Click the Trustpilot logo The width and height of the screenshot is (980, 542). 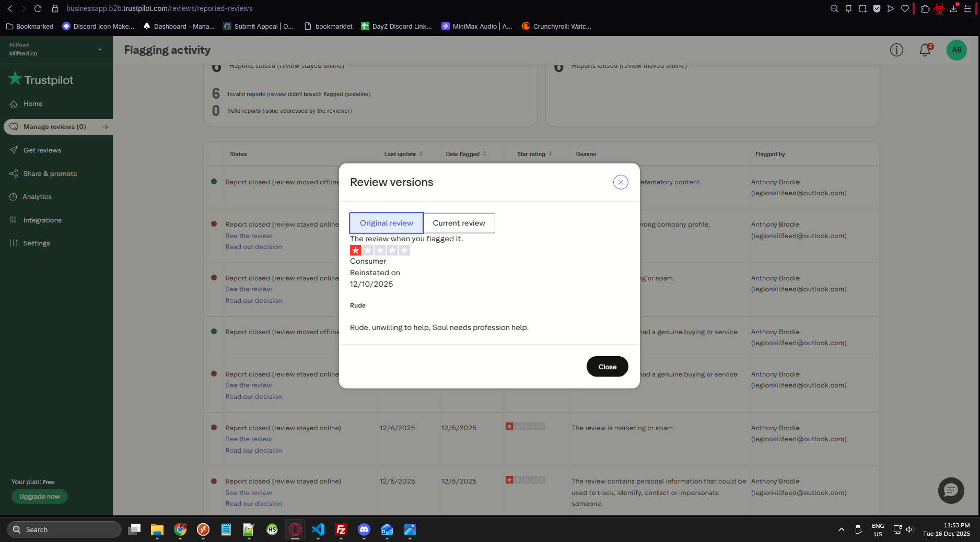(41, 80)
